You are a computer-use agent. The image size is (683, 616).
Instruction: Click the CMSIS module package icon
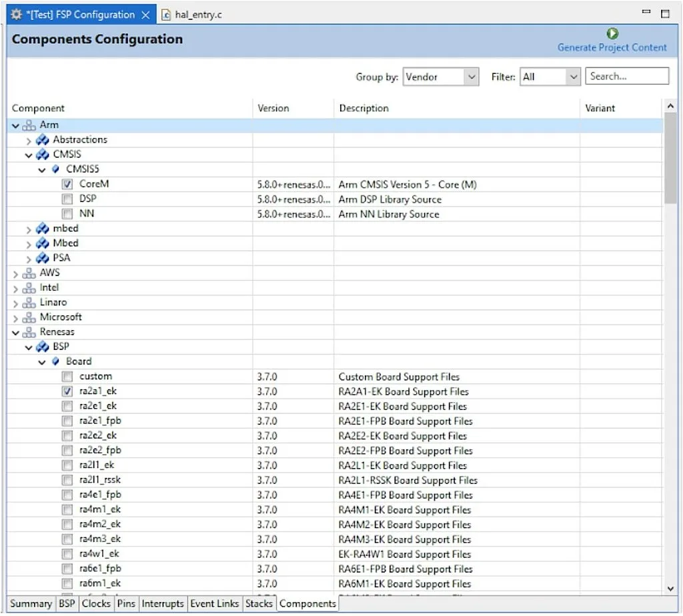tap(41, 154)
